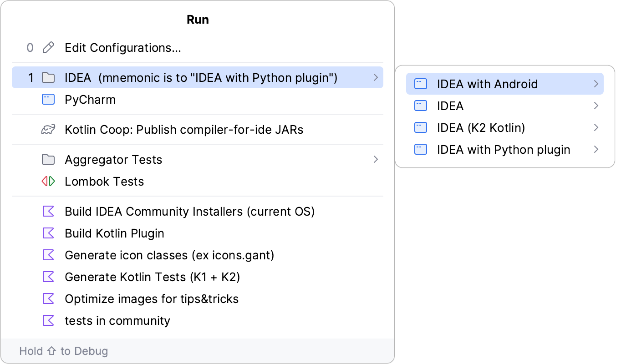
Task: Expand the IDEA folder chevron in Run popup
Action: click(376, 78)
